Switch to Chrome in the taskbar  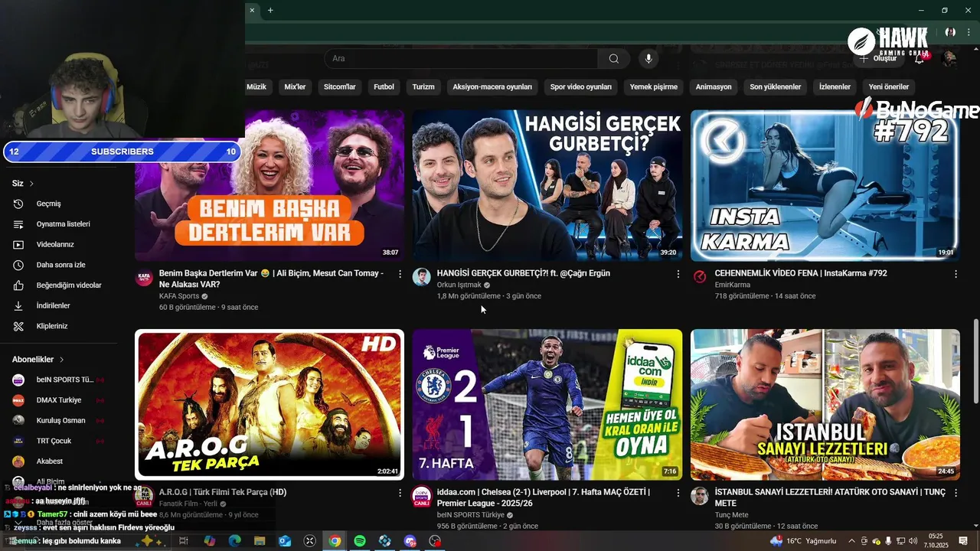(335, 541)
